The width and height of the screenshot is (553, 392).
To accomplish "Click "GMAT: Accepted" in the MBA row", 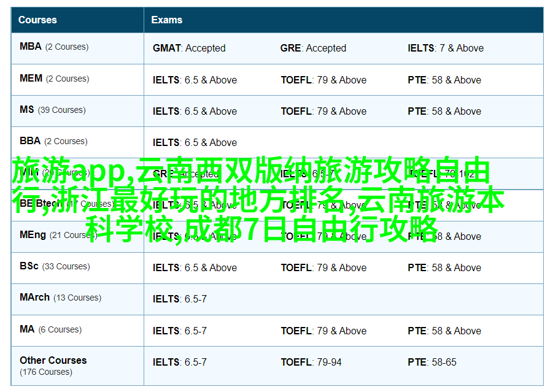I will click(189, 48).
